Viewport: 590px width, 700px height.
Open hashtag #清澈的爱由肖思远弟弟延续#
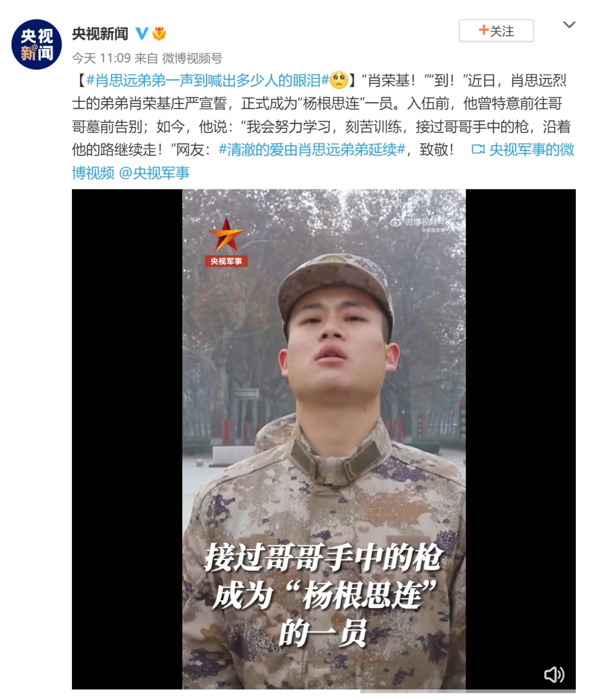click(312, 149)
